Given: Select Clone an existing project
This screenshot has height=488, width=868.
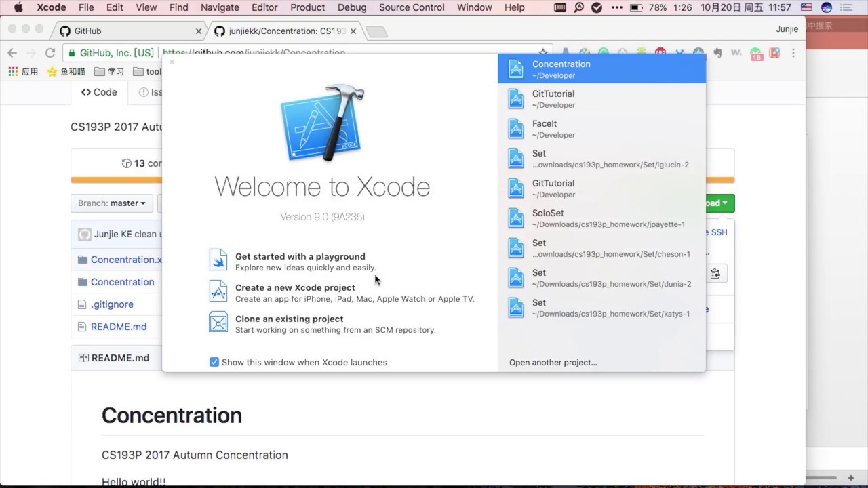Looking at the screenshot, I should pos(289,319).
